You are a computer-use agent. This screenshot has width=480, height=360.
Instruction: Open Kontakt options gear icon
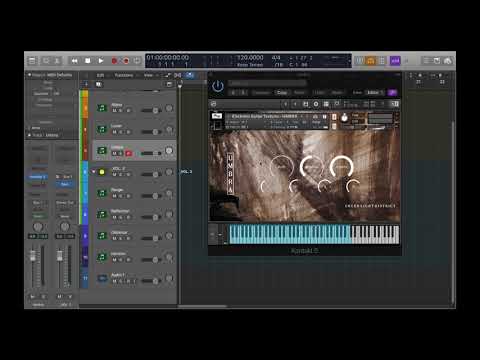pos(316,104)
